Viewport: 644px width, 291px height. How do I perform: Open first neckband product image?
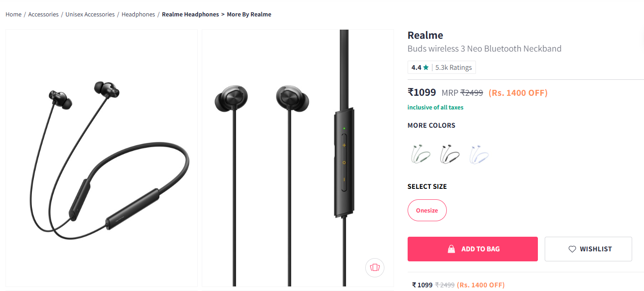click(101, 158)
